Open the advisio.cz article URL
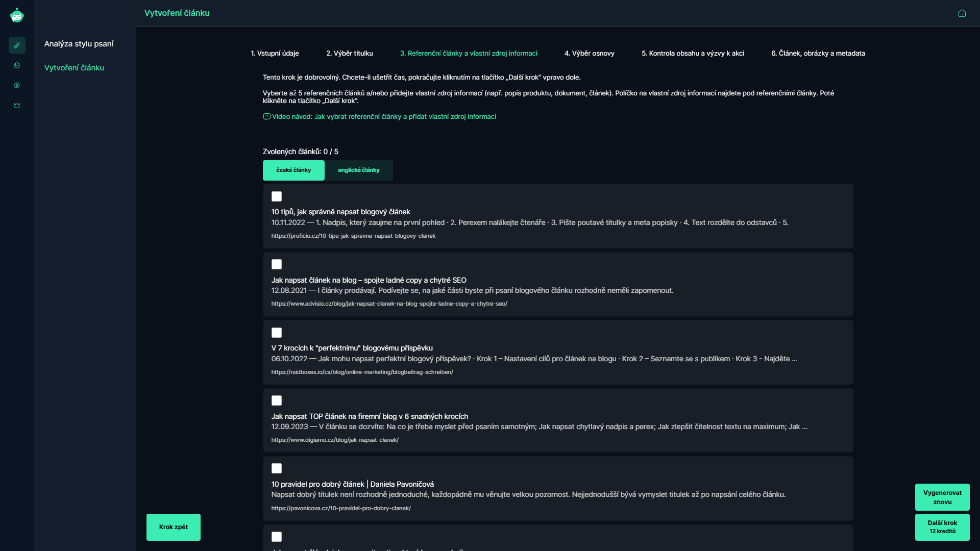Viewport: 980px width, 551px height. tap(389, 304)
